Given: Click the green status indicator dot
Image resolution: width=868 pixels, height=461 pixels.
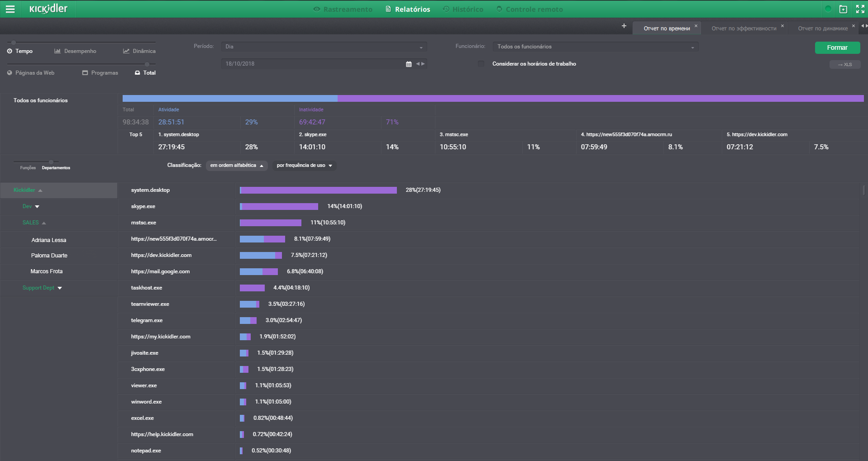Looking at the screenshot, I should pyautogui.click(x=828, y=9).
